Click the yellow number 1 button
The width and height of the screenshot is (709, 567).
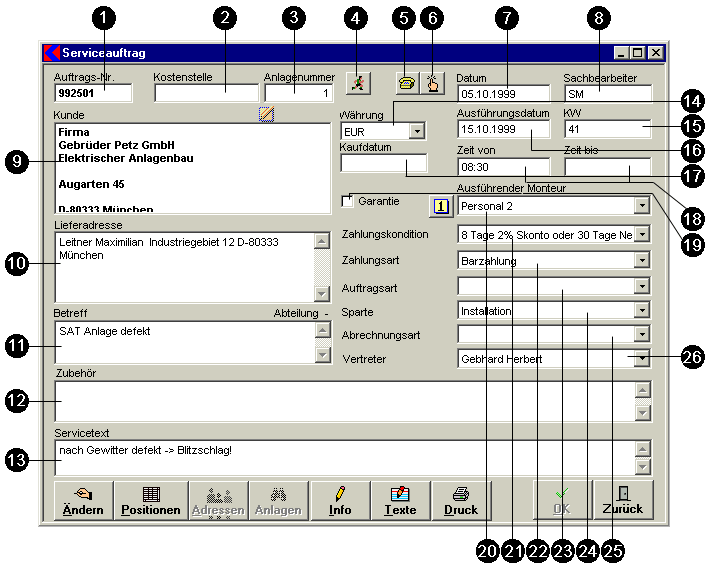(439, 206)
